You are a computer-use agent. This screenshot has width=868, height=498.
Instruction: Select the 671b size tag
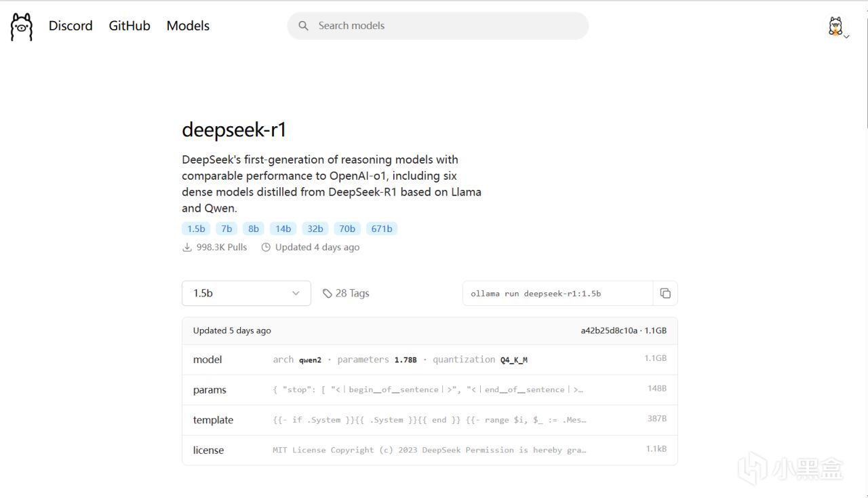point(382,229)
